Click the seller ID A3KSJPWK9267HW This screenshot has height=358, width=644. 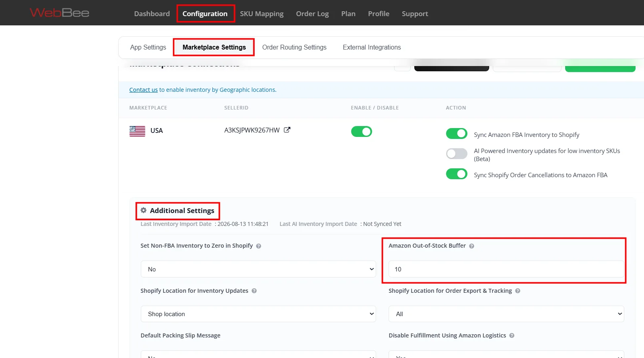pos(252,130)
